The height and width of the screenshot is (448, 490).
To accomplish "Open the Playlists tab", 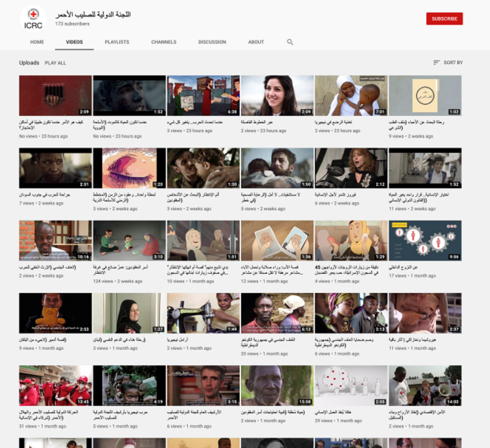I will (x=117, y=42).
